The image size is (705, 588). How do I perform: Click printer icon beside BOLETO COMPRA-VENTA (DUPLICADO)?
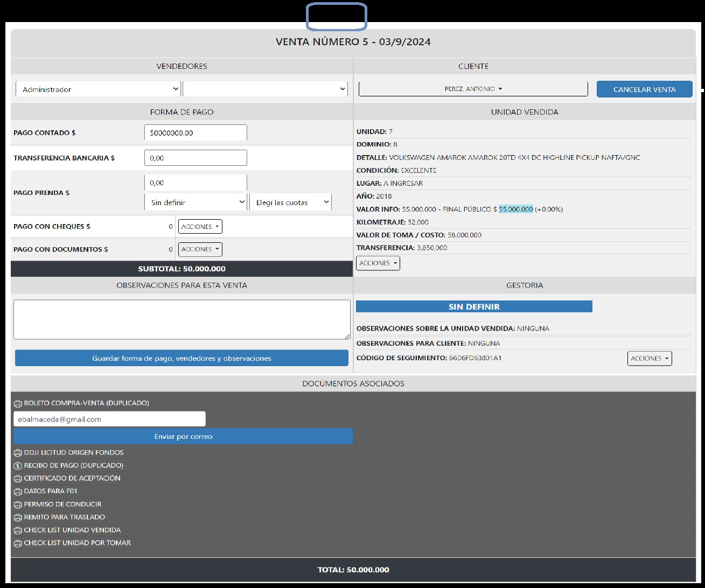[18, 403]
